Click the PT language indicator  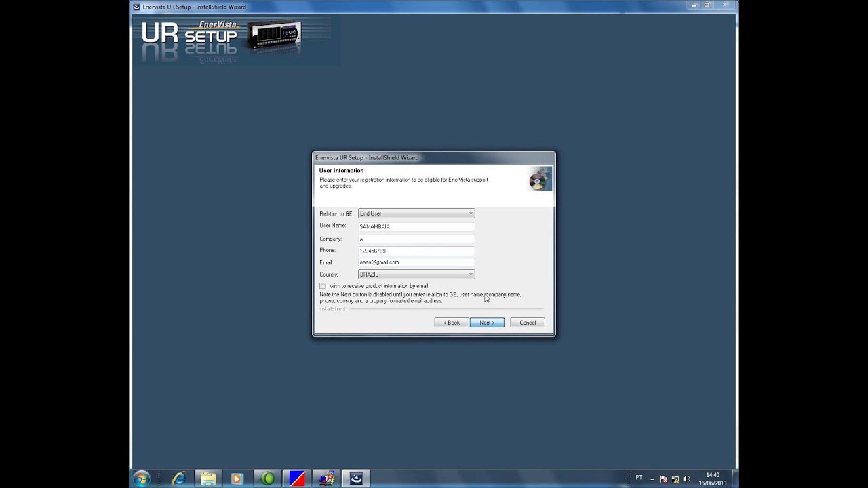pyautogui.click(x=639, y=478)
